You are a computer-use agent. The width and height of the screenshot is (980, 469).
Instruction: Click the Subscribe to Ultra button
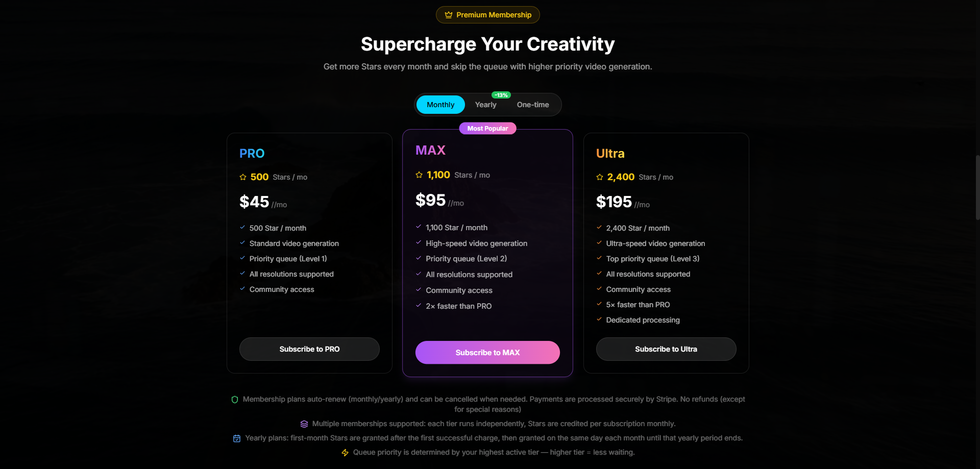point(666,349)
